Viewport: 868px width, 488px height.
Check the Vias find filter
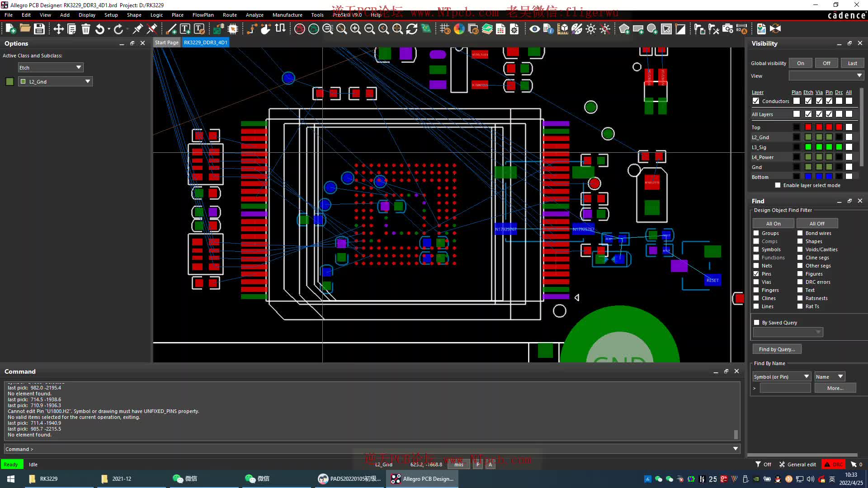pos(756,282)
